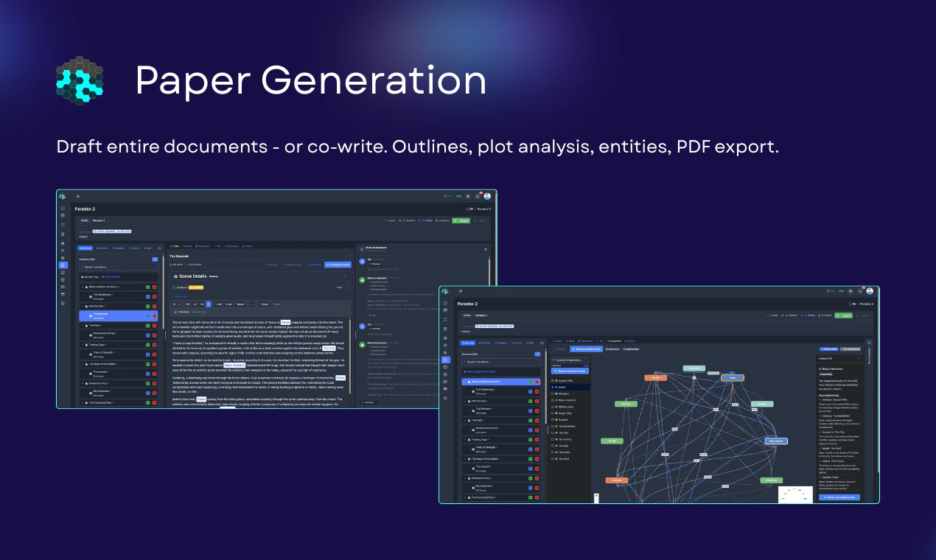Click the Search characters field in the graph screenshot
This screenshot has height=560, width=936.
570,360
